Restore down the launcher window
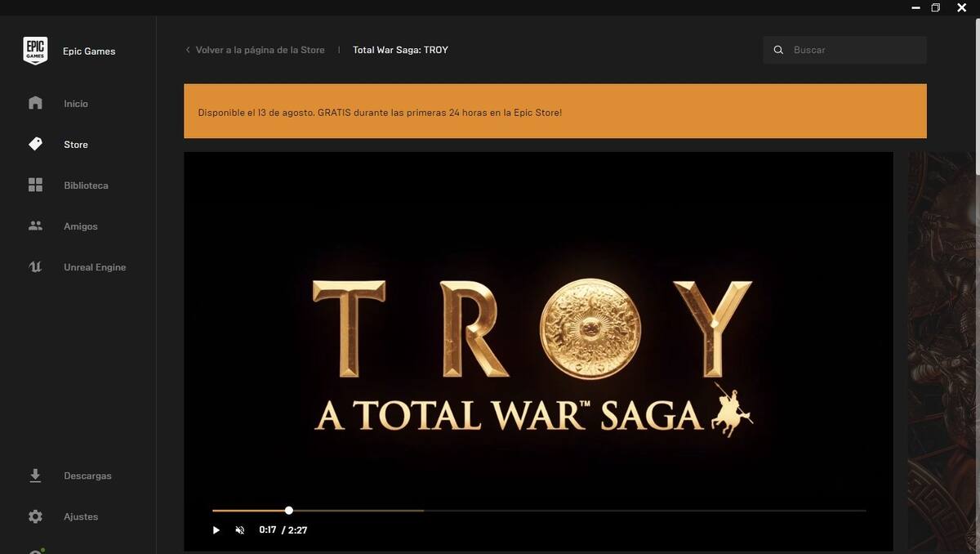Viewport: 980px width, 554px height. click(936, 7)
